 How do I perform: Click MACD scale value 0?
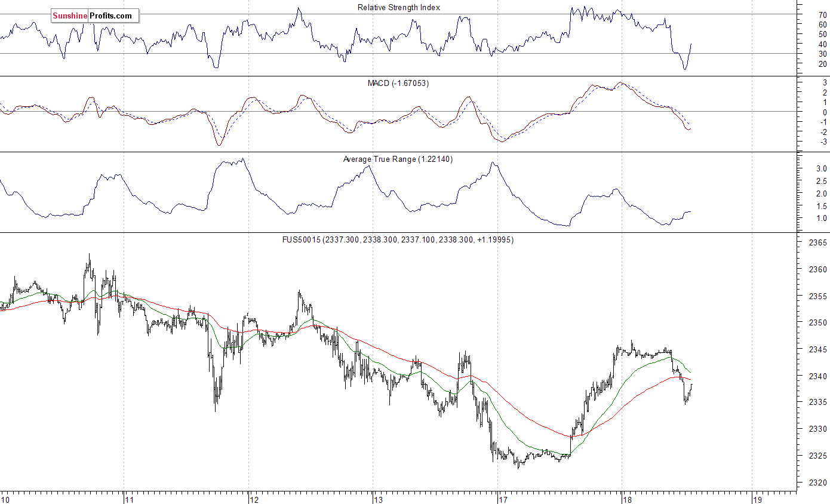tap(825, 112)
